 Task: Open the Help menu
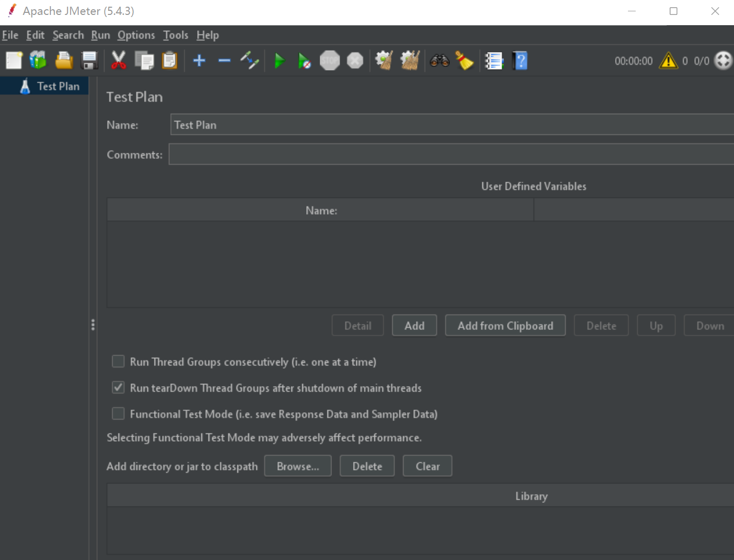[207, 35]
